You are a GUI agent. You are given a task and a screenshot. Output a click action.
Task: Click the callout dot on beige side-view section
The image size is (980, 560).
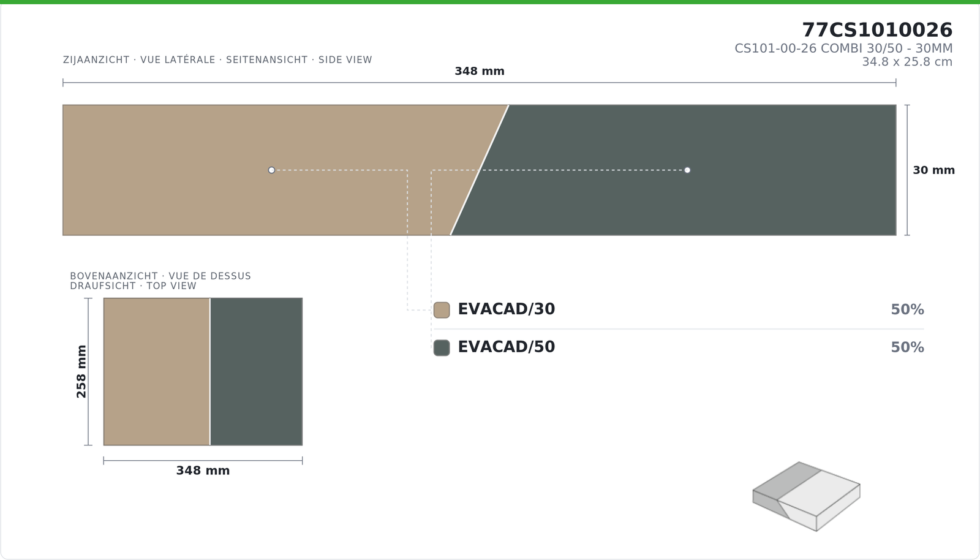(x=271, y=170)
